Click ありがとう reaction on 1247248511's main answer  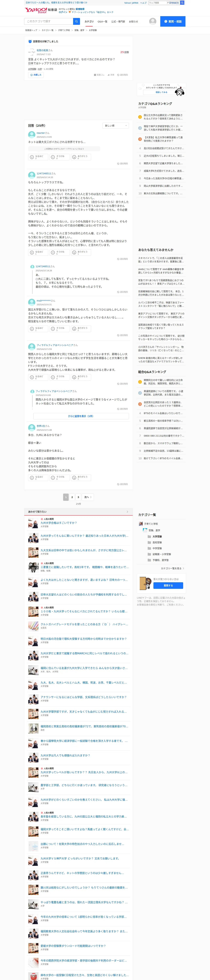[81, 253]
